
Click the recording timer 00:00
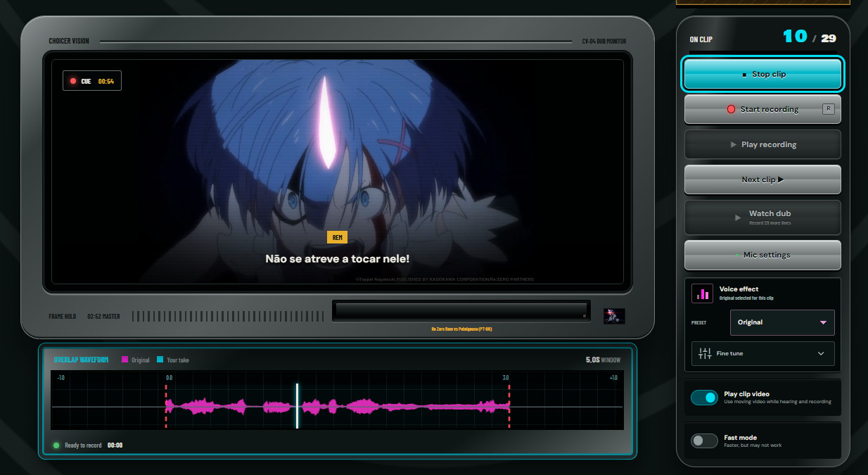click(115, 445)
